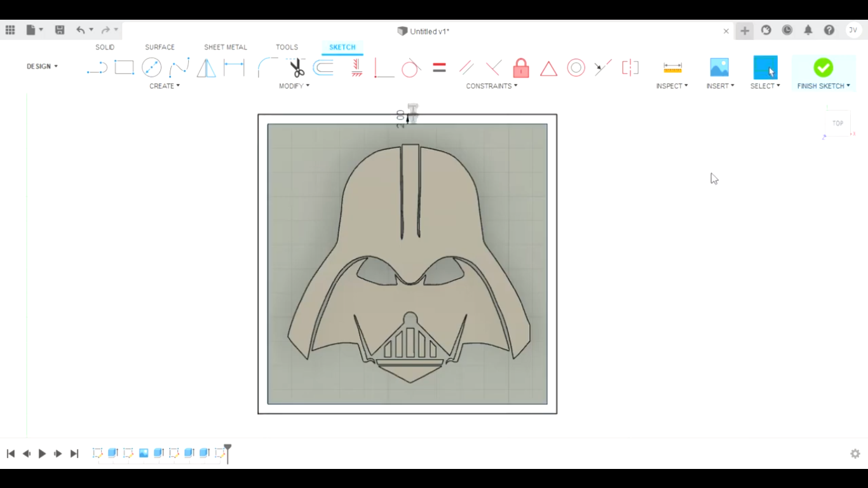
Task: Choose the Offset tool
Action: 323,67
